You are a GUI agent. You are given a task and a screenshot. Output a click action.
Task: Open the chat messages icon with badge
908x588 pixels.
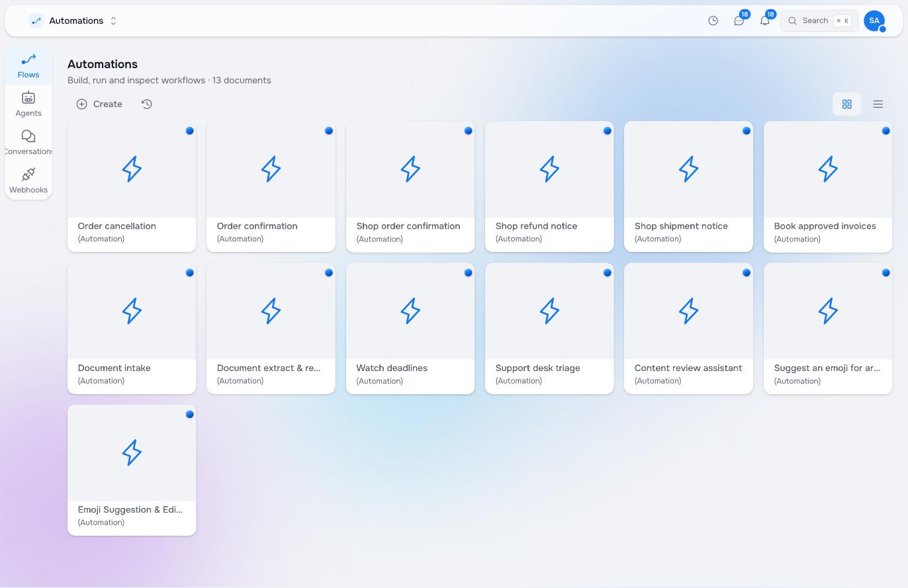[739, 21]
